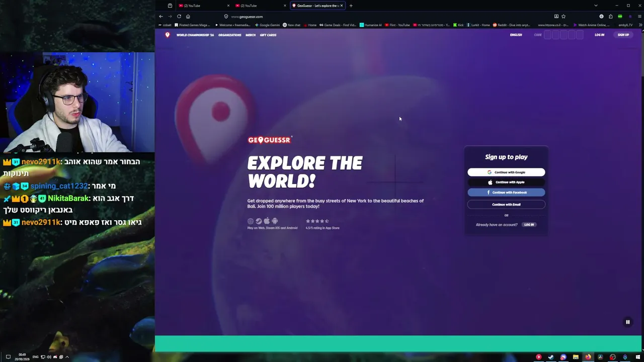Image resolution: width=644 pixels, height=362 pixels.
Task: Close the second YouTube tab
Action: (285, 6)
